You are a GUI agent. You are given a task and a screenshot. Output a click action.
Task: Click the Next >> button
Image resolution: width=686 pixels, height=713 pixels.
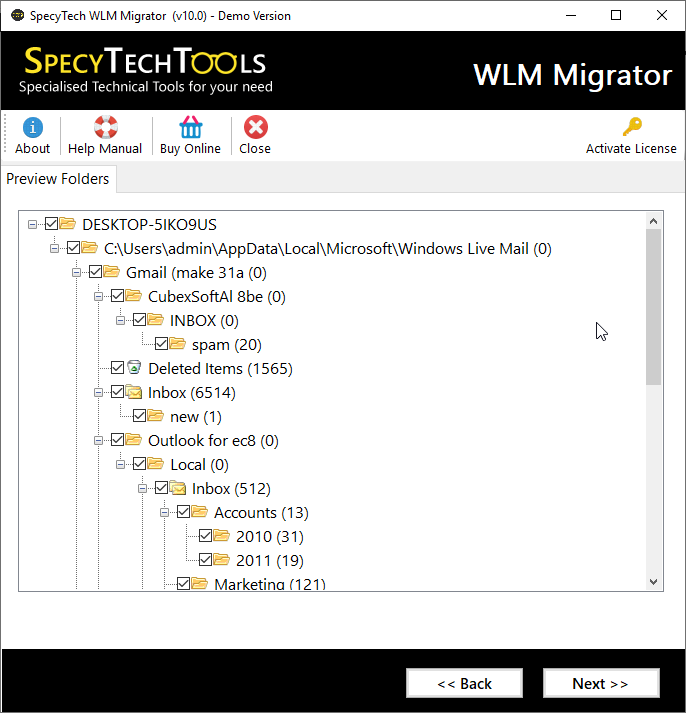tap(601, 683)
